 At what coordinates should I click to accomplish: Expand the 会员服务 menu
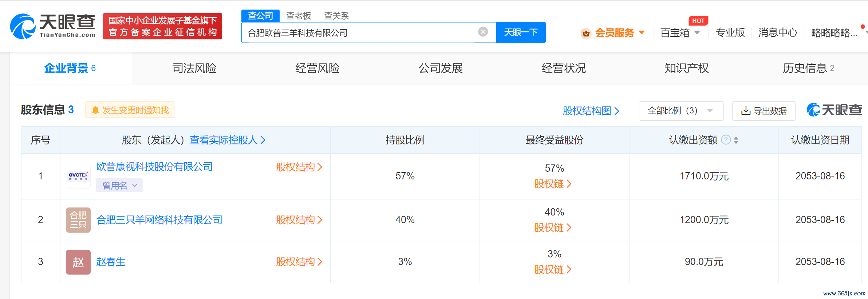[x=613, y=33]
